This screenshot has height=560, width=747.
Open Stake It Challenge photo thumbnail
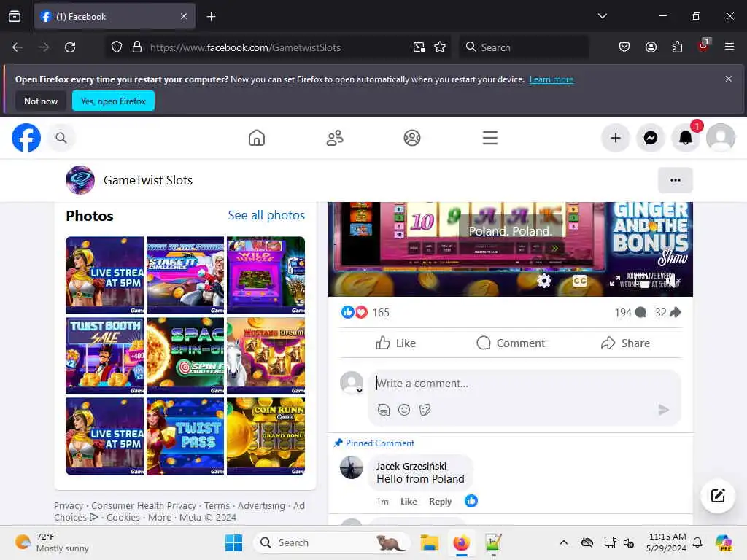coord(185,275)
